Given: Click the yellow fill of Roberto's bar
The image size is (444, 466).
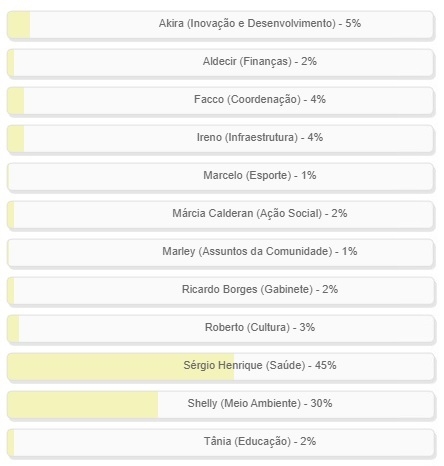Looking at the screenshot, I should point(13,329).
